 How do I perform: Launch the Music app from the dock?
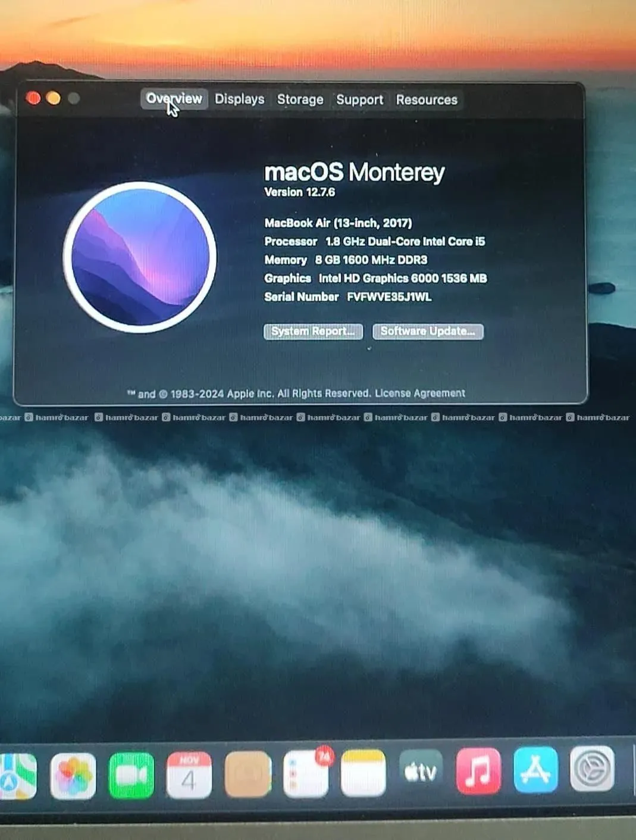tap(478, 771)
